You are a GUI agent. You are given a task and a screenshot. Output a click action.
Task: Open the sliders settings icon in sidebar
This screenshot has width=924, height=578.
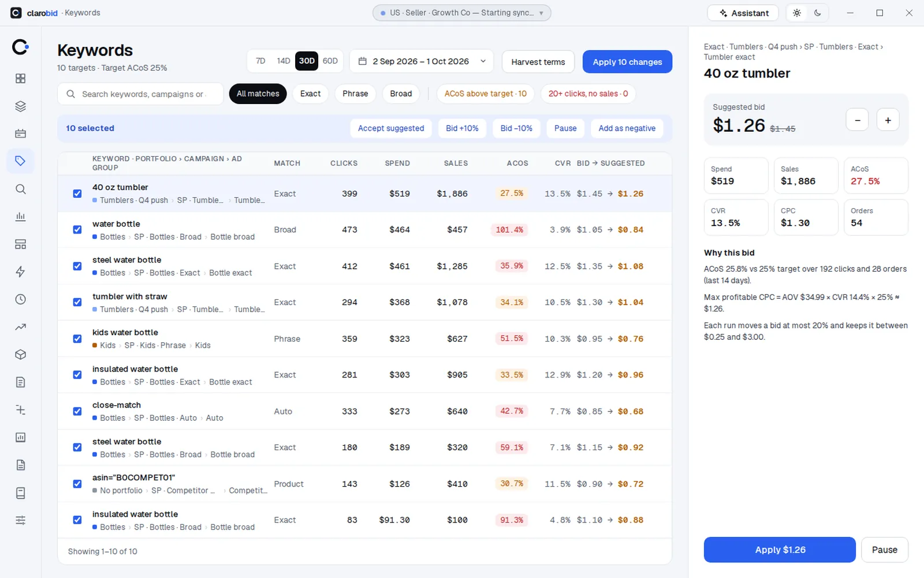click(20, 520)
